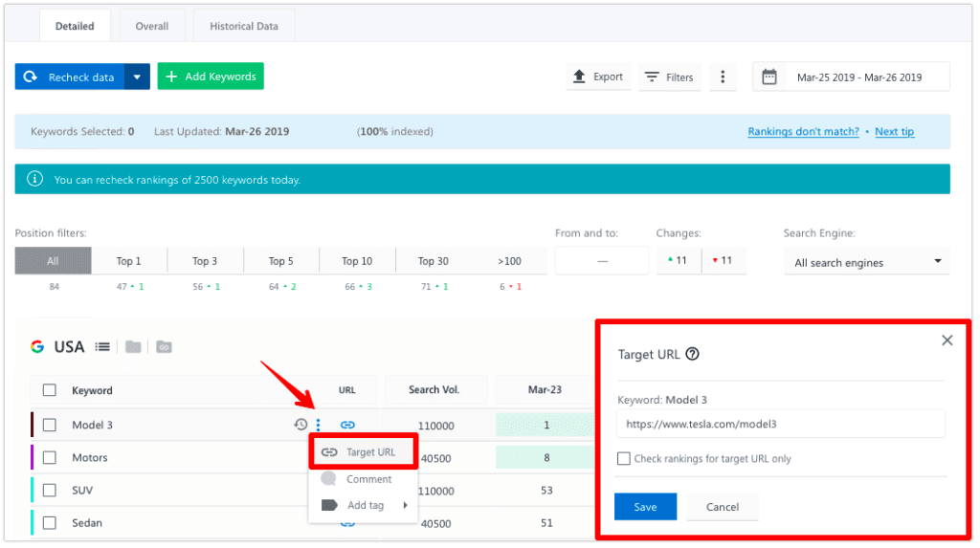Click the Model 3 Mar-23 rank cell 1
Image resolution: width=980 pixels, height=548 pixels.
coord(546,425)
